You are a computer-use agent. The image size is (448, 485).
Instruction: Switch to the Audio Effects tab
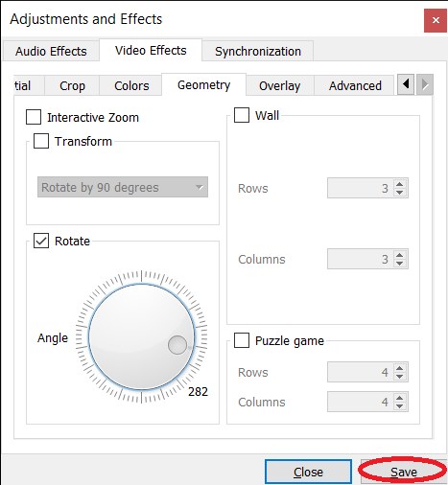click(x=51, y=51)
